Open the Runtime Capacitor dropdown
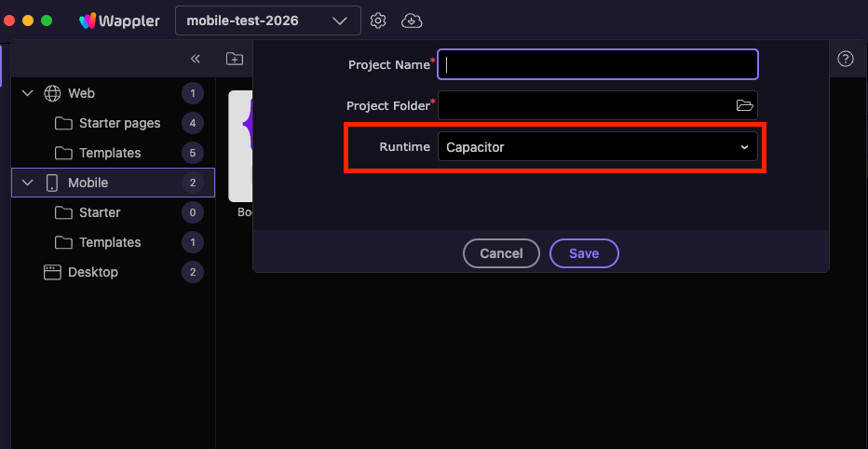Image resolution: width=868 pixels, height=449 pixels. pyautogui.click(x=597, y=147)
